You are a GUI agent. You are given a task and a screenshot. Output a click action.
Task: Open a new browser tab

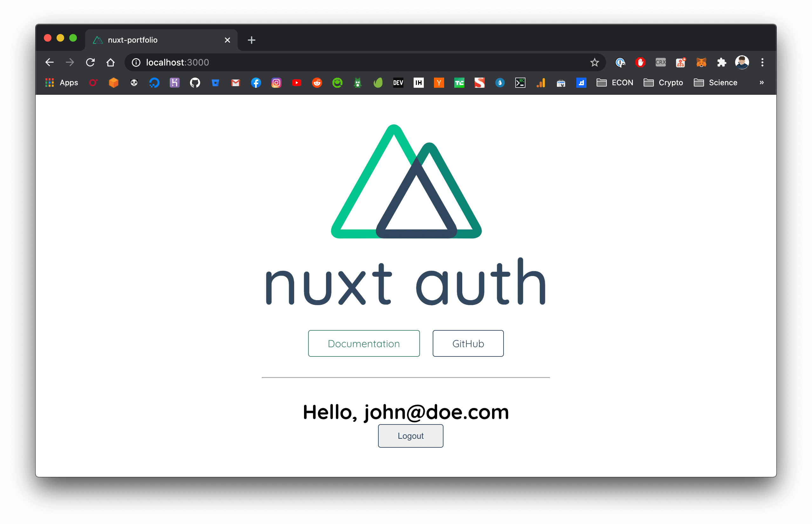pyautogui.click(x=252, y=40)
